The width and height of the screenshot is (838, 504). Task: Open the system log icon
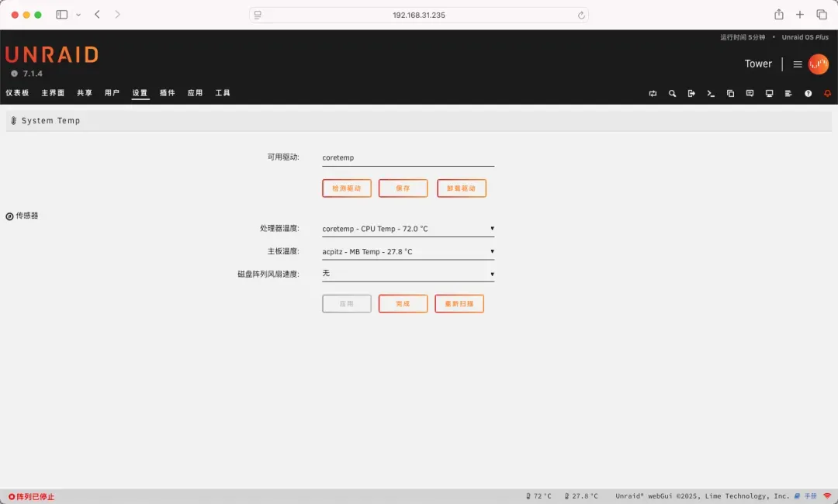click(788, 93)
